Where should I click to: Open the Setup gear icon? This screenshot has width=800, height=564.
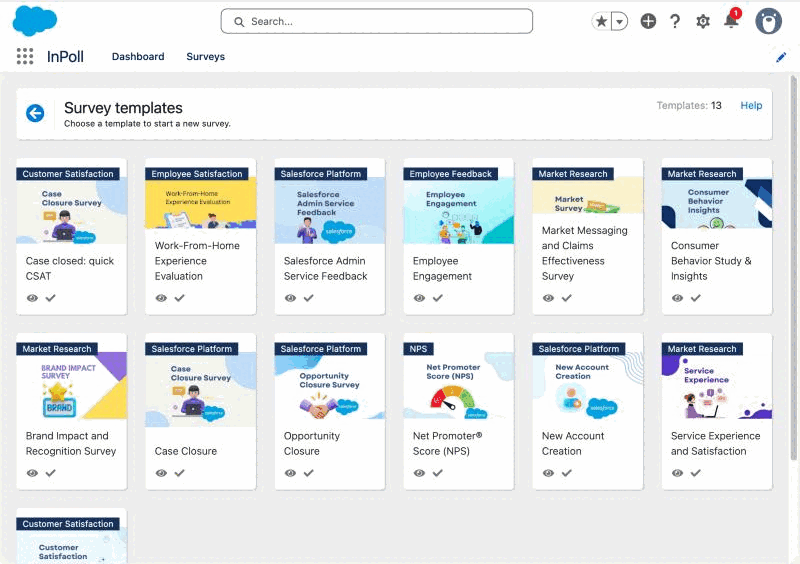[x=703, y=21]
